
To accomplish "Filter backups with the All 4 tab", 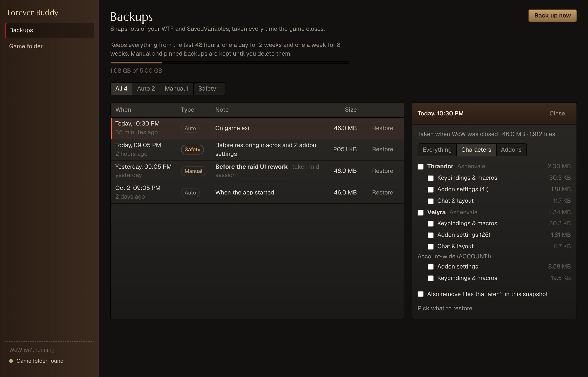I will 121,89.
